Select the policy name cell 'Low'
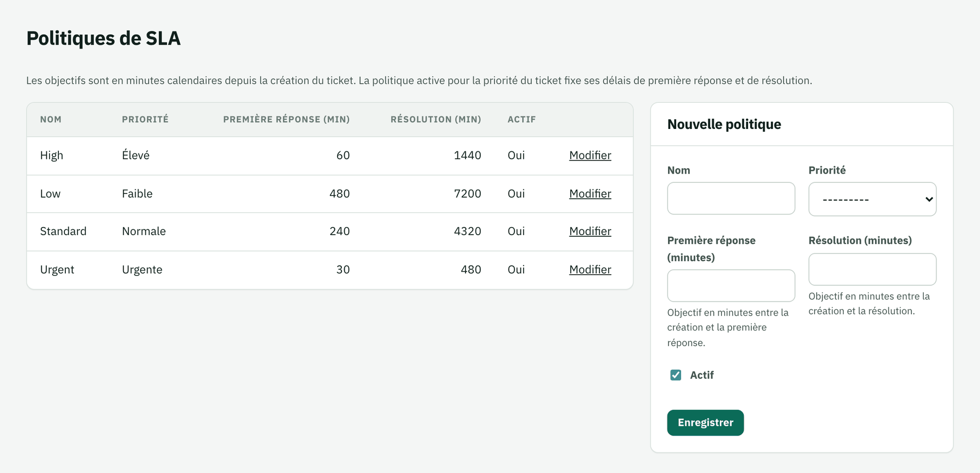This screenshot has height=473, width=980. [x=50, y=194]
